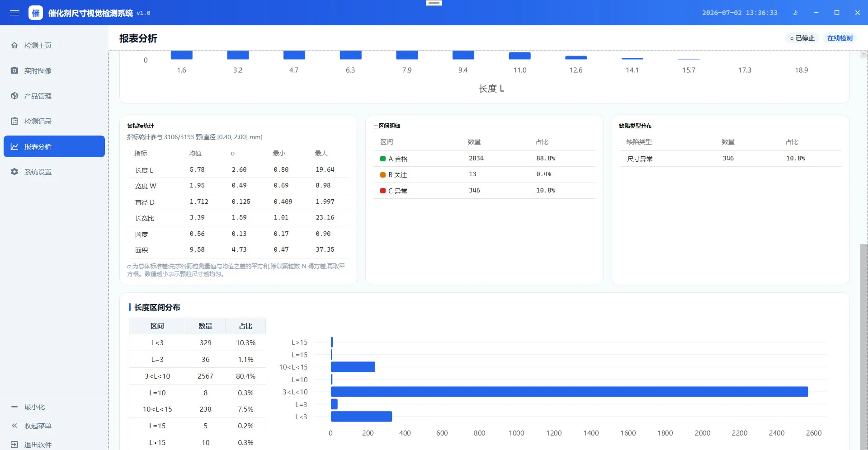The image size is (868, 450).
Task: Click the camera icon for 实时图像
Action: coord(14,70)
